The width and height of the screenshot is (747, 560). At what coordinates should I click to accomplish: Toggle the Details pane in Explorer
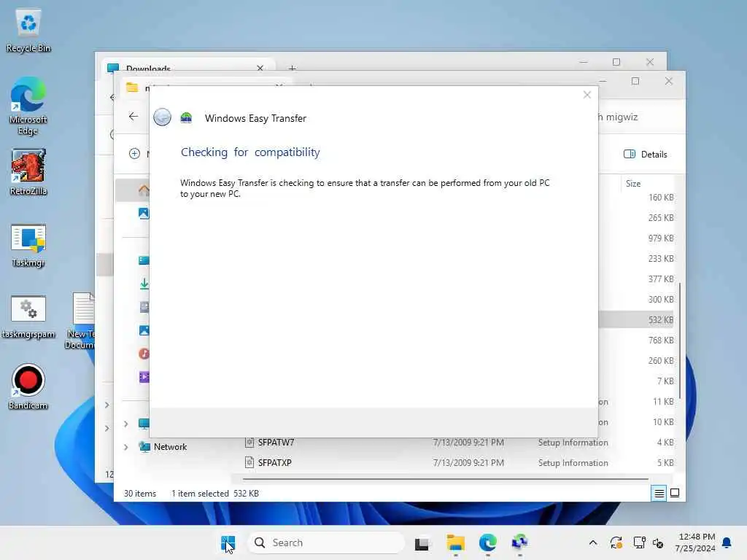click(x=645, y=155)
